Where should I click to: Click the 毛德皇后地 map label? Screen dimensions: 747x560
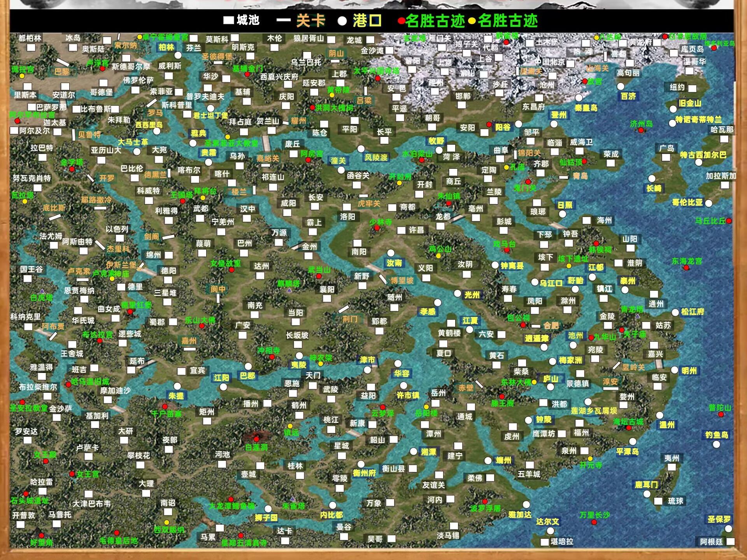[119, 541]
